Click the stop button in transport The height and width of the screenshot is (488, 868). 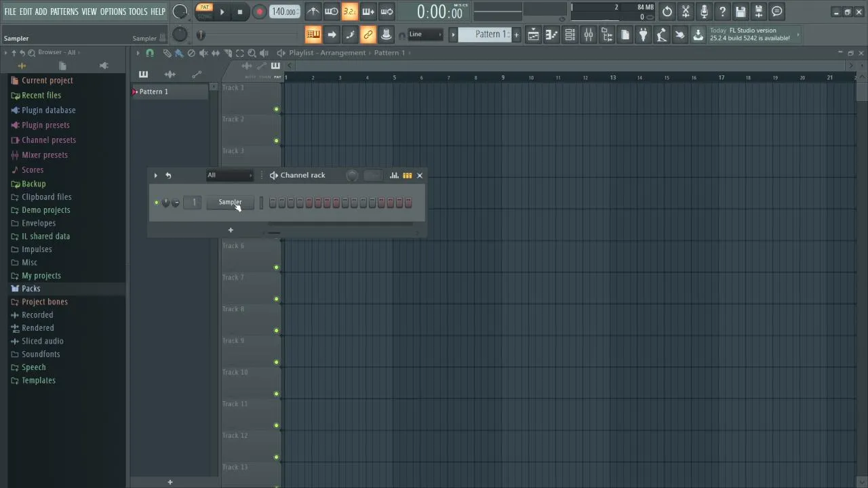point(239,12)
